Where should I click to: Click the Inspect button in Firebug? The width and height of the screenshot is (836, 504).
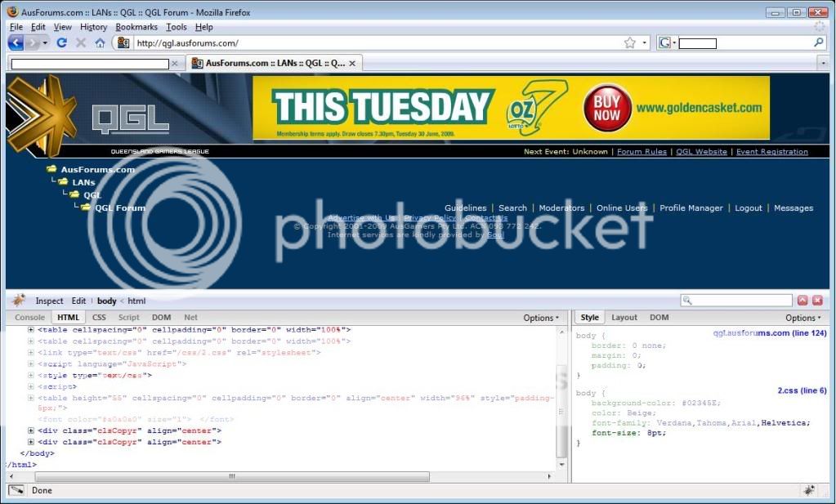coord(49,301)
